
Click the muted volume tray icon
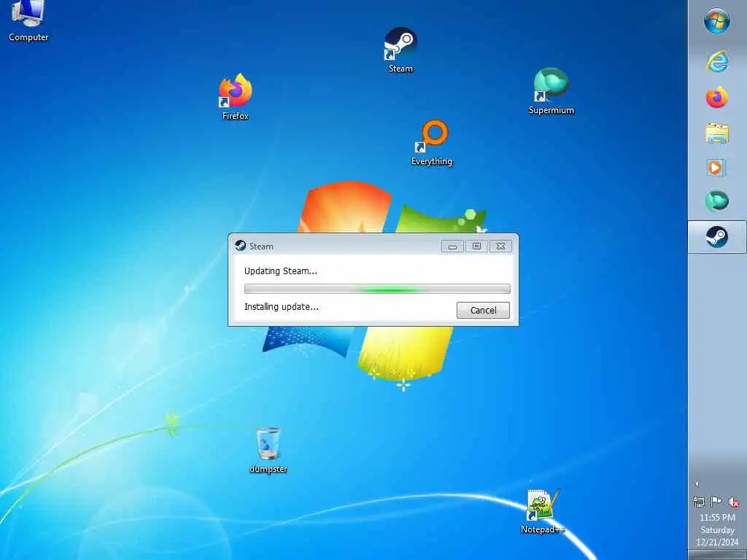coord(734,502)
